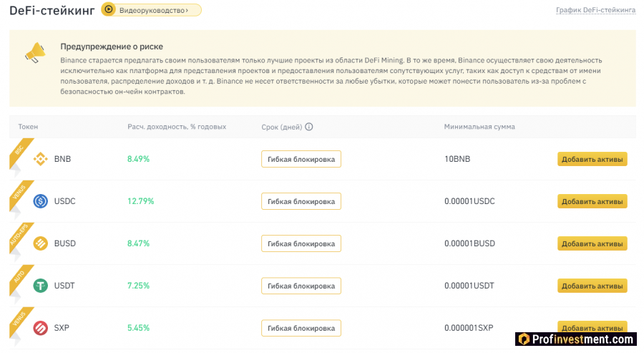Click the SXP coin icon
This screenshot has width=644, height=353.
click(40, 328)
